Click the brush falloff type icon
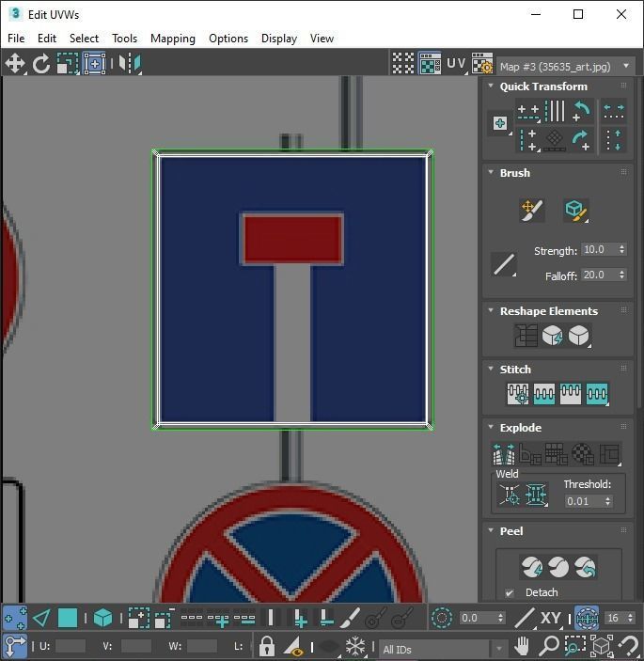 click(504, 264)
